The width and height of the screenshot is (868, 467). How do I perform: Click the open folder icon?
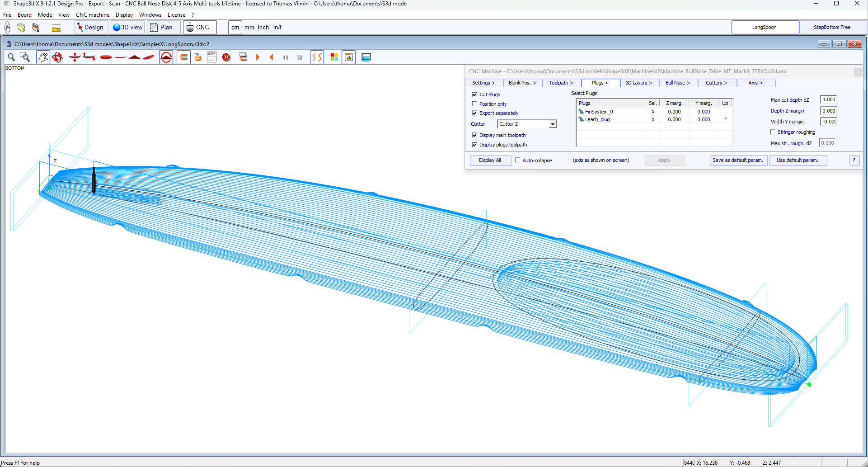(21, 28)
